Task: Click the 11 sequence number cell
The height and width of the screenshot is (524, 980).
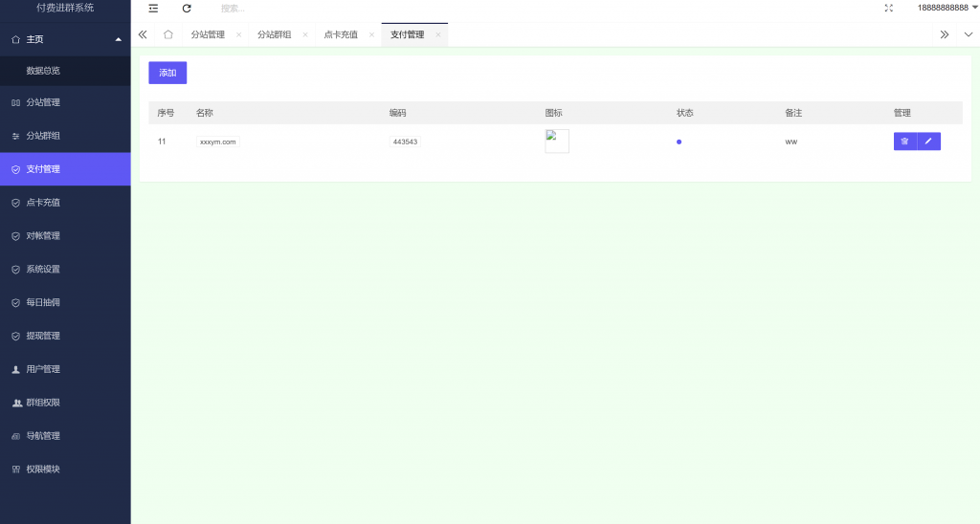Action: (x=162, y=142)
